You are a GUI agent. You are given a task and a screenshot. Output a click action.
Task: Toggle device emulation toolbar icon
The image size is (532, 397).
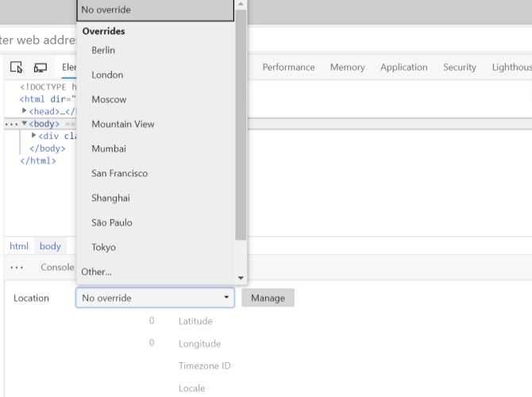[40, 67]
